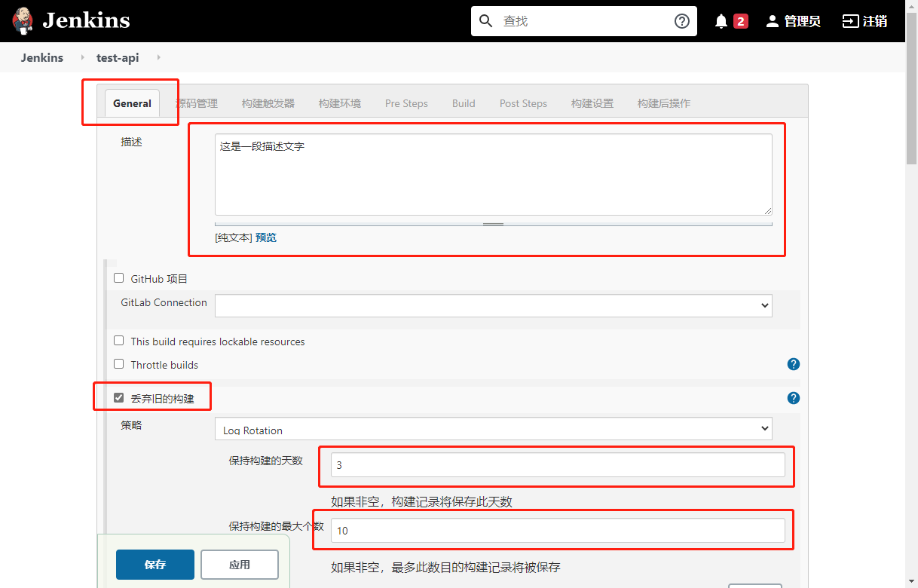918x588 pixels.
Task: Click the search help question mark icon
Action: [x=681, y=21]
